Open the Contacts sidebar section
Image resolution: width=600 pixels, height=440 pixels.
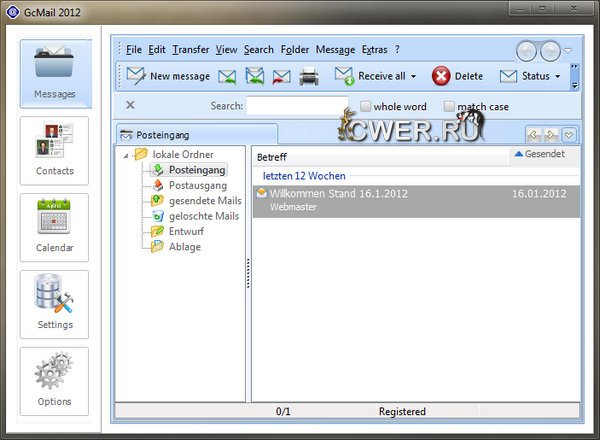click(55, 151)
